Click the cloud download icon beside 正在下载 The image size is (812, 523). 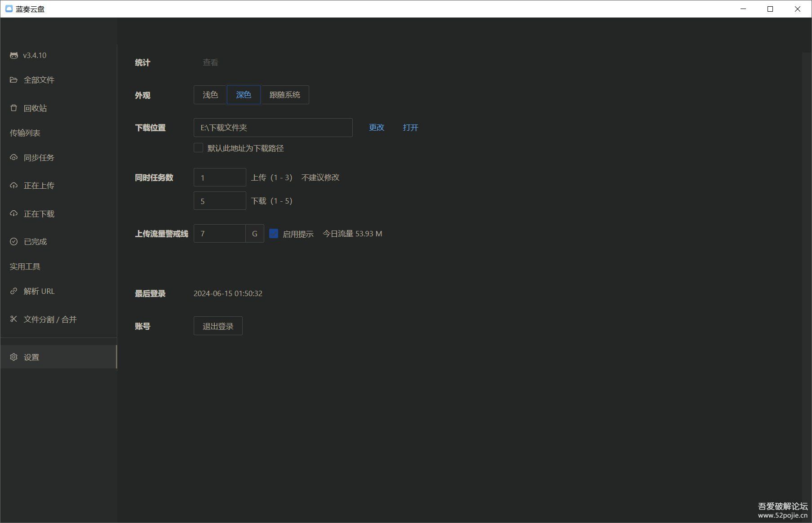pos(13,213)
